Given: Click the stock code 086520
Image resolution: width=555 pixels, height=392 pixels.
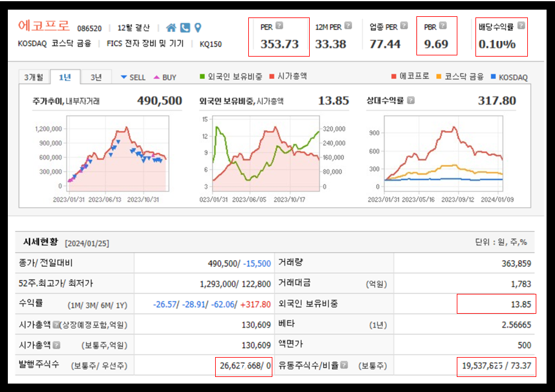Looking at the screenshot, I should point(90,29).
